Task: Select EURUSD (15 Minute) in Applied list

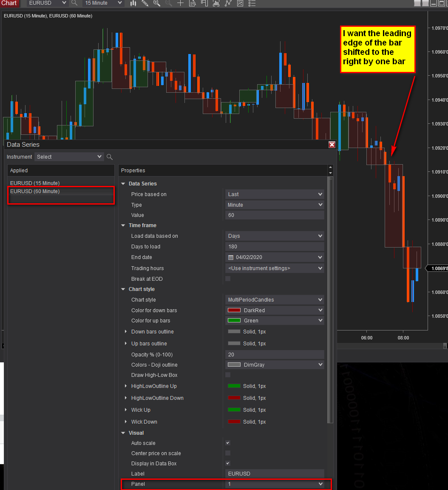Action: [35, 183]
